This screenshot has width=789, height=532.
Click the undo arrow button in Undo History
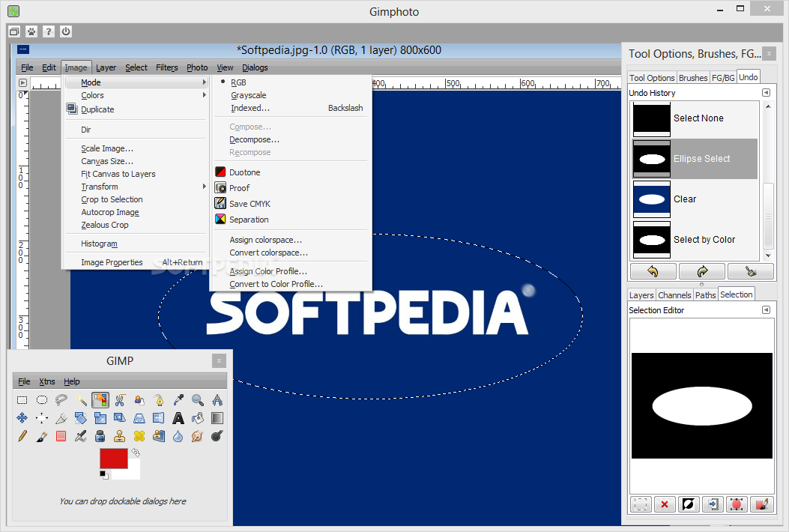point(653,271)
